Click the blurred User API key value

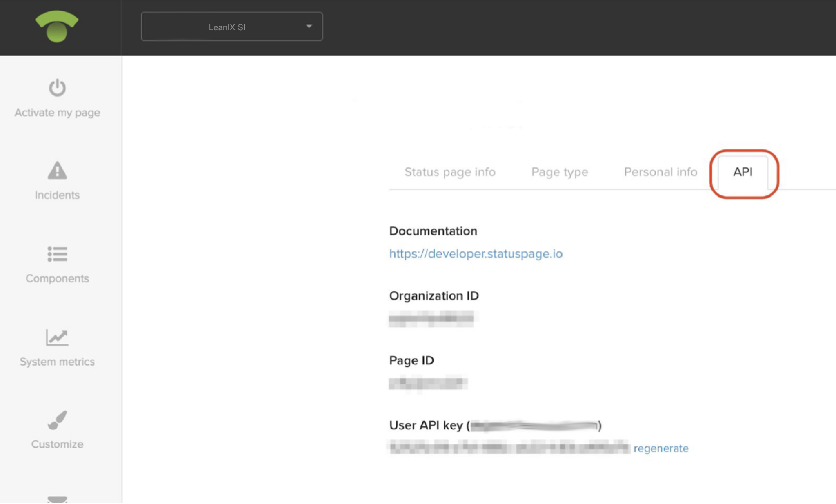pyautogui.click(x=509, y=448)
